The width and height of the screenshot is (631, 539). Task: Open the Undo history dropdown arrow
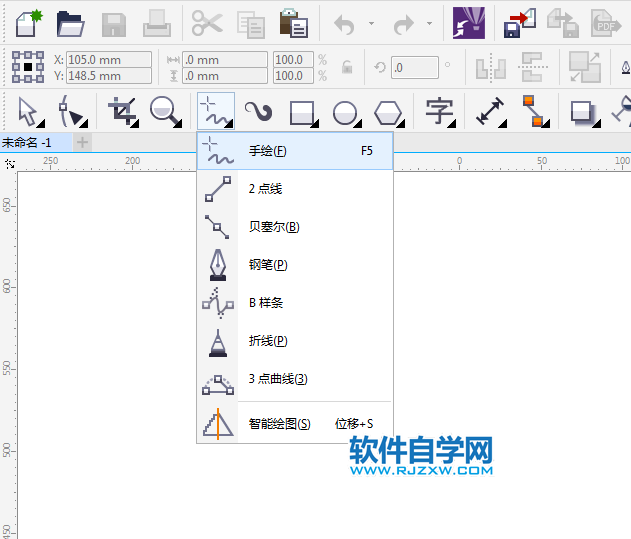pos(372,24)
